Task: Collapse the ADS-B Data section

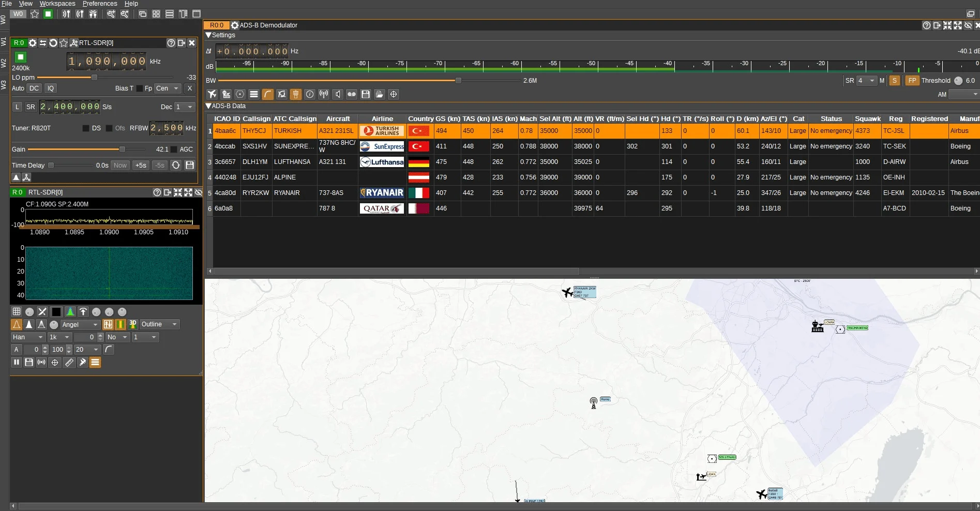Action: 208,106
